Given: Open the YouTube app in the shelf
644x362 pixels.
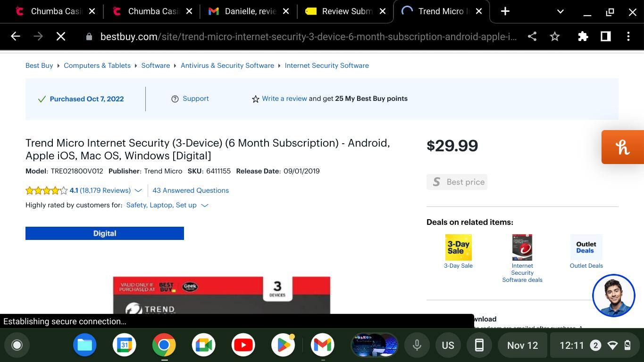Looking at the screenshot, I should click(243, 345).
